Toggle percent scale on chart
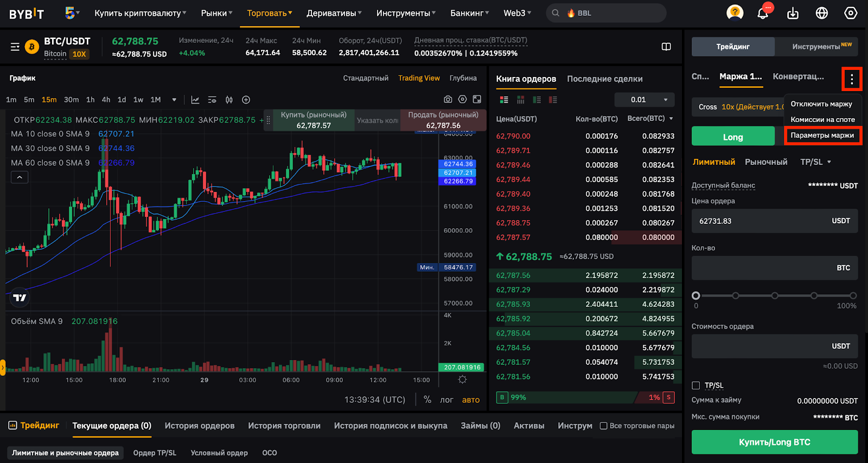This screenshot has height=463, width=868. [427, 400]
